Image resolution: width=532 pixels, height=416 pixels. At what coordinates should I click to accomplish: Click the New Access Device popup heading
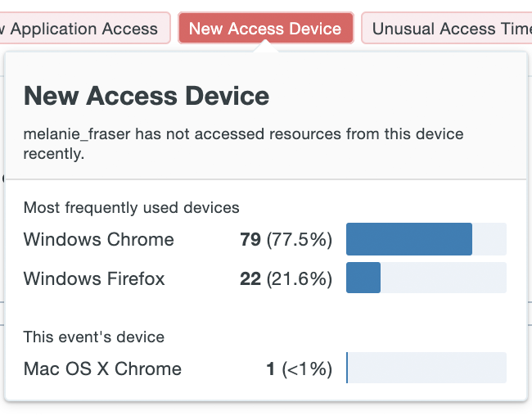pyautogui.click(x=147, y=96)
